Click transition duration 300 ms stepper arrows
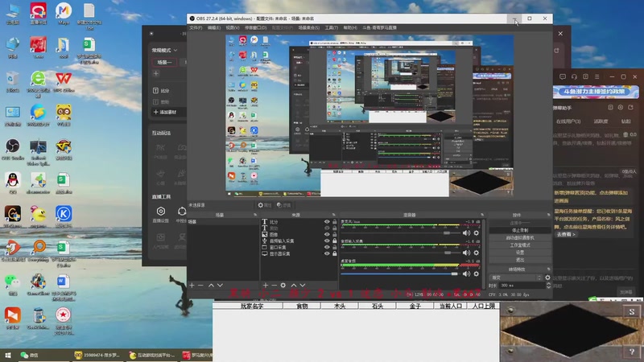The width and height of the screenshot is (644, 362). (549, 286)
